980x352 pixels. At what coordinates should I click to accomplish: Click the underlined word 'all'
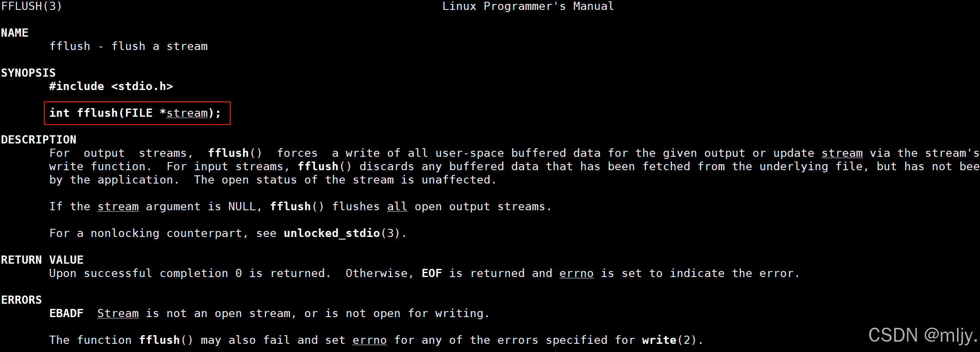click(397, 207)
